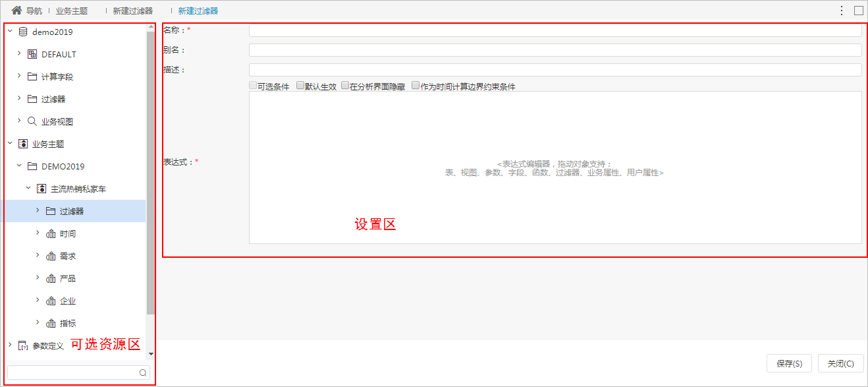The image size is (868, 387).
Task: Click the folder icon of highlighted 过滤器 row
Action: [x=51, y=211]
